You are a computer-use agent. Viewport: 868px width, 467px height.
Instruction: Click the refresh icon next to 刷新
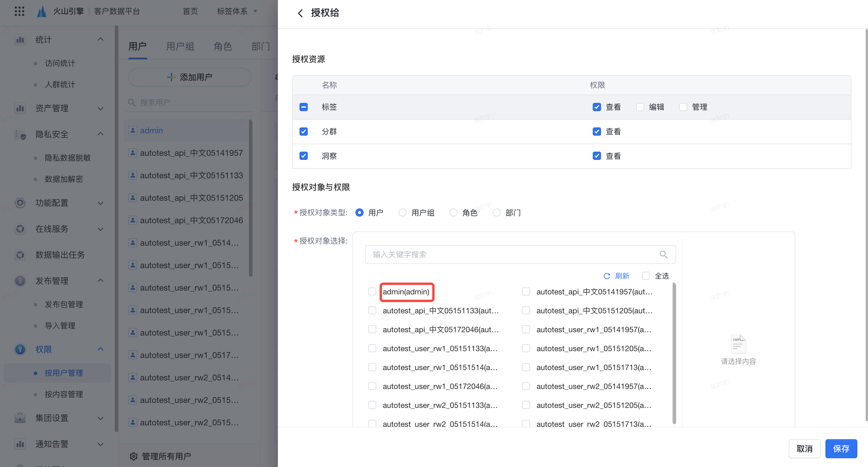(607, 276)
